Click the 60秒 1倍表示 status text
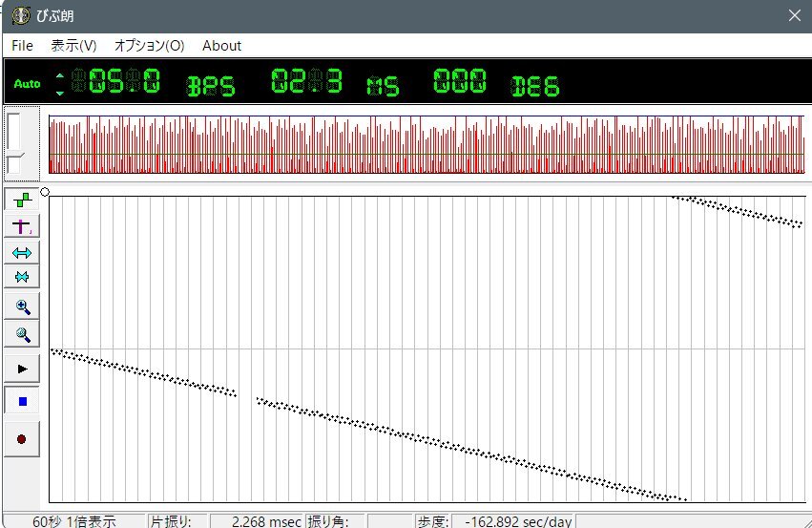The height and width of the screenshot is (528, 812). [74, 521]
